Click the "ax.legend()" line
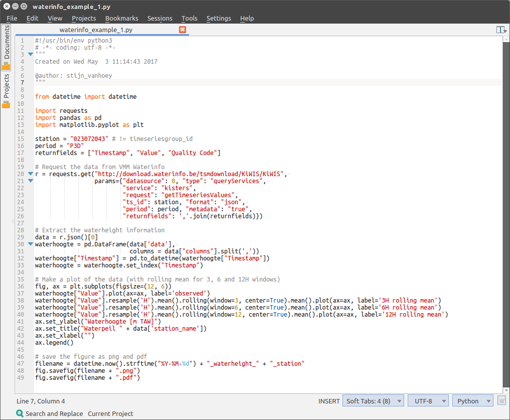Screen dimensions: 510x420 [x=54, y=343]
